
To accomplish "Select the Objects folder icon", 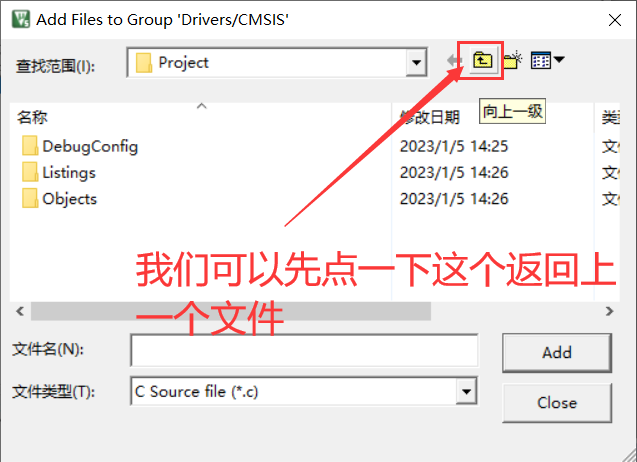I will point(30,198).
